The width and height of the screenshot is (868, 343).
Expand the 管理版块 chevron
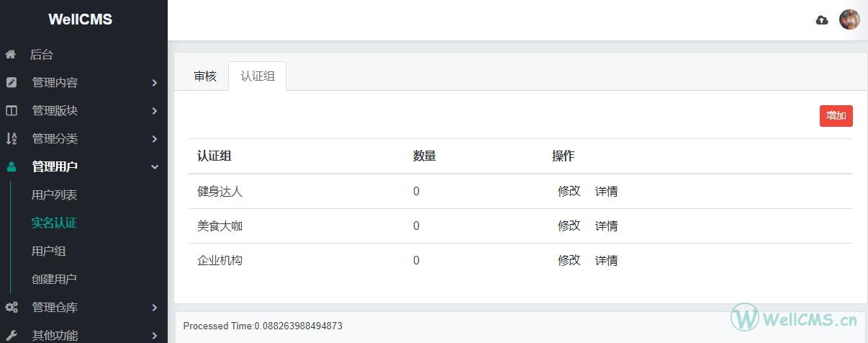pos(155,111)
